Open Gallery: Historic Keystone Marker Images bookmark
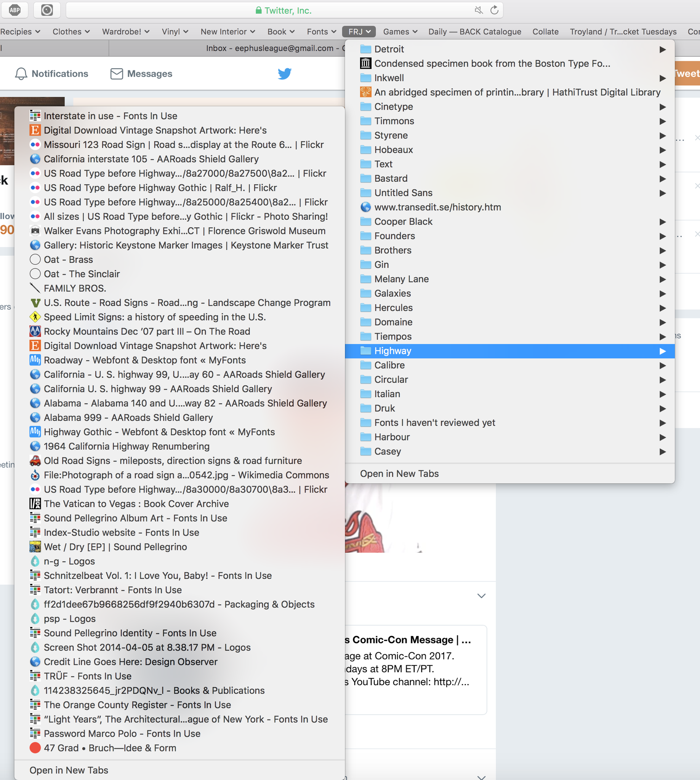Viewport: 700px width, 780px height. pyautogui.click(x=179, y=245)
